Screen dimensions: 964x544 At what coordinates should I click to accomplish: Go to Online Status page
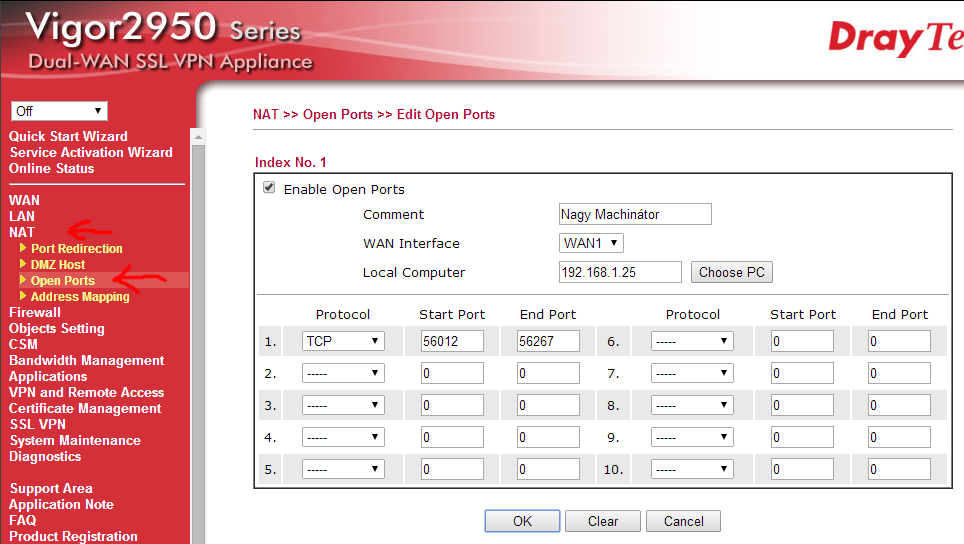pyautogui.click(x=52, y=168)
